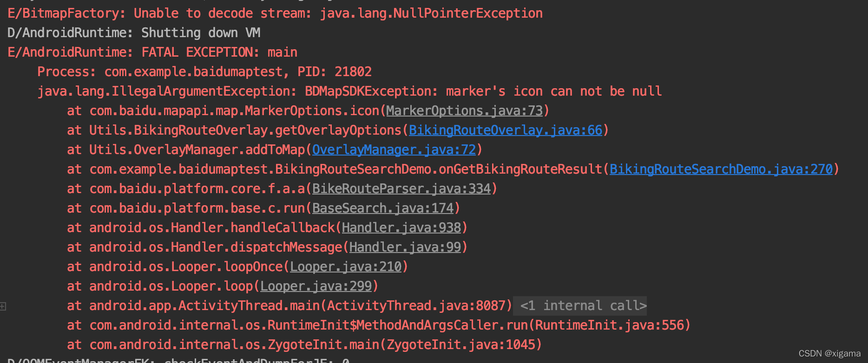This screenshot has width=868, height=363.
Task: Click the ActivityThread.java:8087 stack frame text
Action: click(289, 305)
